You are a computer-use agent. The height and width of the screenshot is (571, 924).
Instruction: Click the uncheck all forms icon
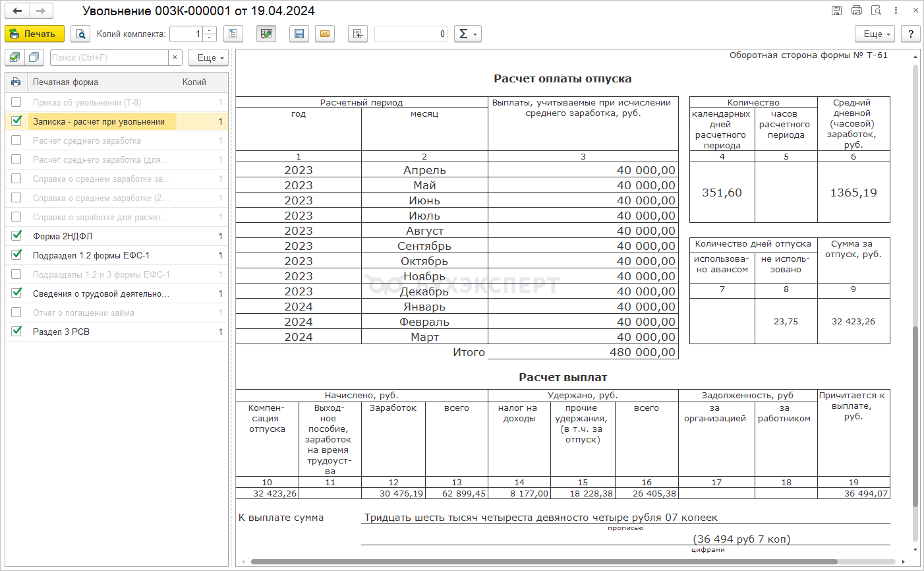pyautogui.click(x=34, y=58)
